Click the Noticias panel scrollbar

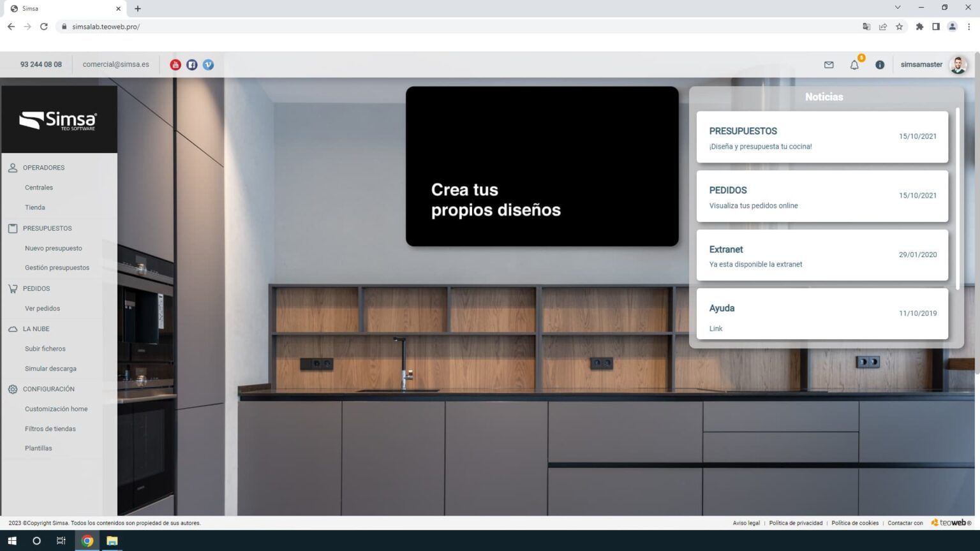click(x=957, y=198)
